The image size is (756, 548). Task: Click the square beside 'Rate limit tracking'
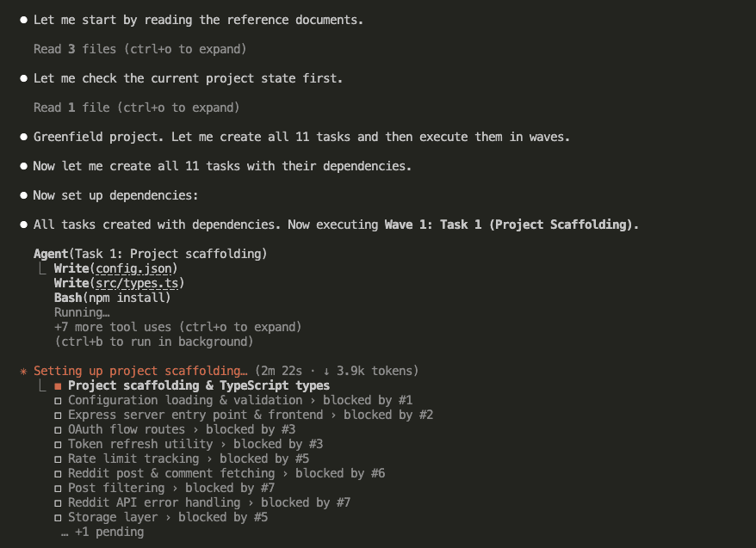point(57,459)
